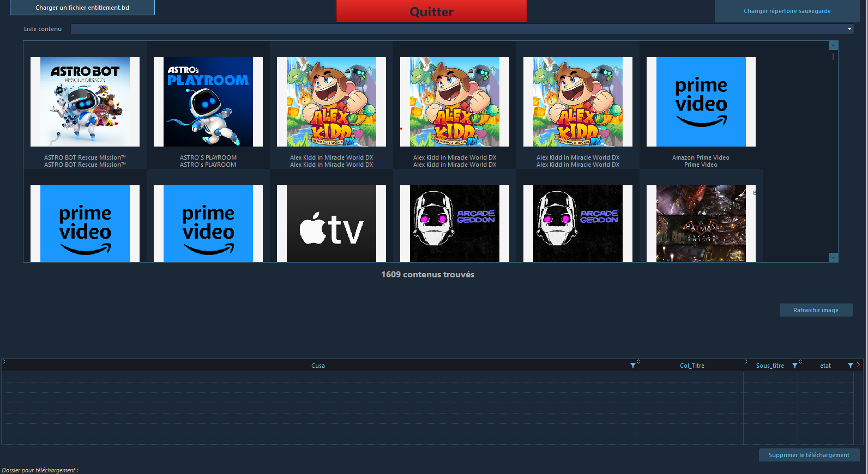Select the ASTRO BOT Rescue Mission cover
The image size is (868, 474).
pyautogui.click(x=85, y=102)
